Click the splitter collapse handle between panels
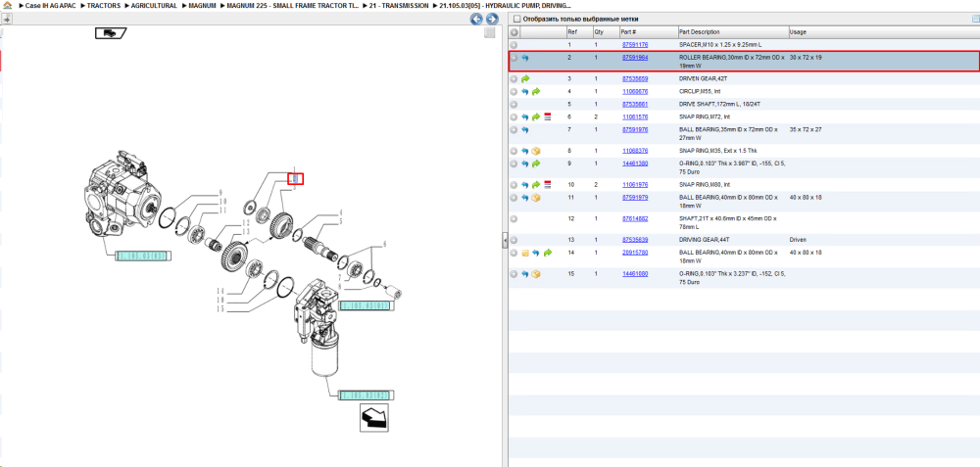Viewport: 980px width, 467px height. click(x=505, y=239)
